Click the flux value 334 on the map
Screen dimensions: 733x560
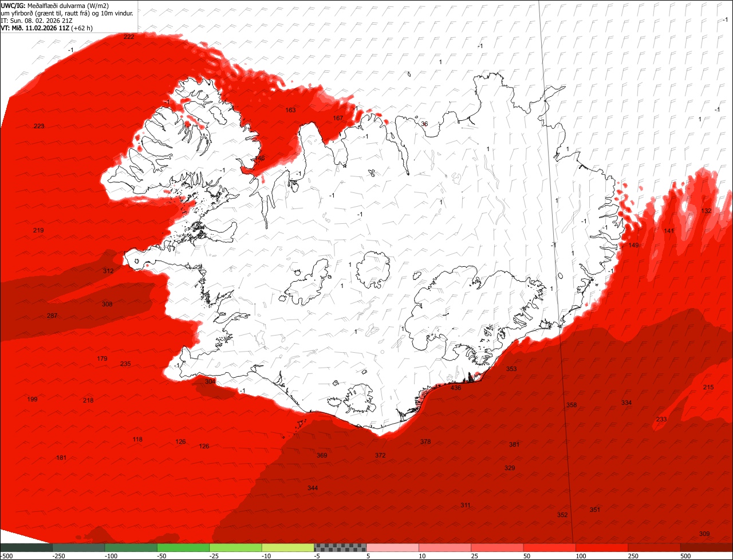pos(626,403)
